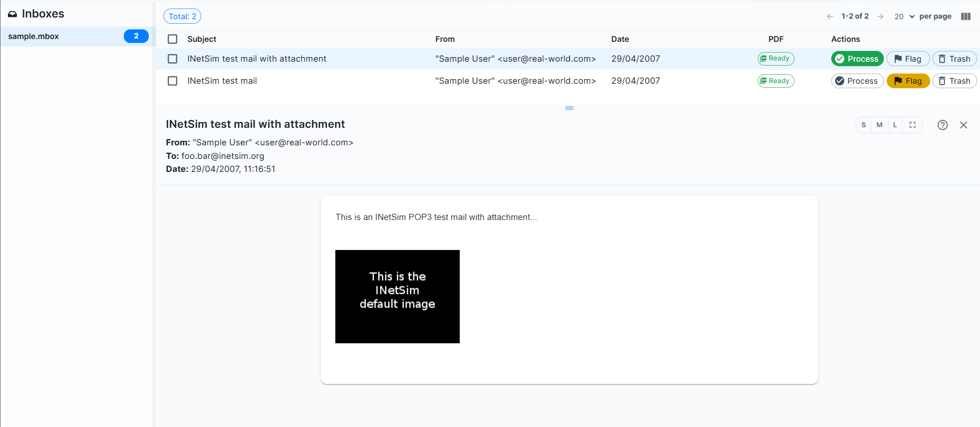Viewport: 980px width, 427px height.
Task: Close the email preview pane
Action: click(964, 125)
